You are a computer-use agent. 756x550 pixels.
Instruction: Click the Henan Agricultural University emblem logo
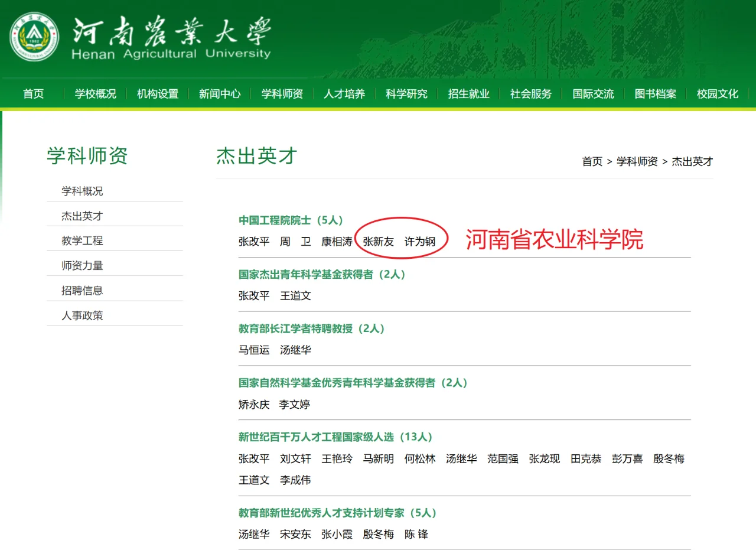pyautogui.click(x=34, y=37)
